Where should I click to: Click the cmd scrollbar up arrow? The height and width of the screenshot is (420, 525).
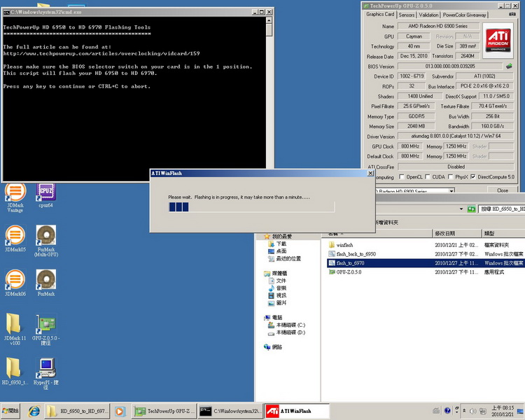click(269, 20)
